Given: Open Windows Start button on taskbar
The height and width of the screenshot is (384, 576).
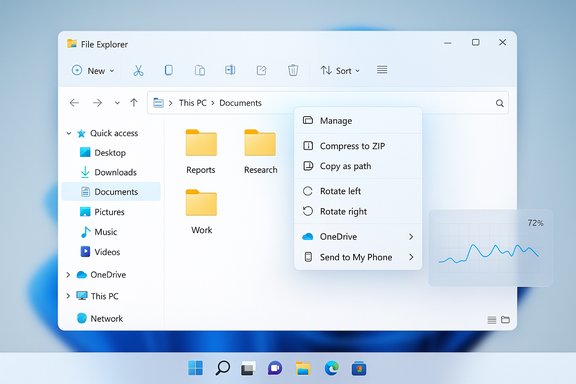Looking at the screenshot, I should point(195,367).
